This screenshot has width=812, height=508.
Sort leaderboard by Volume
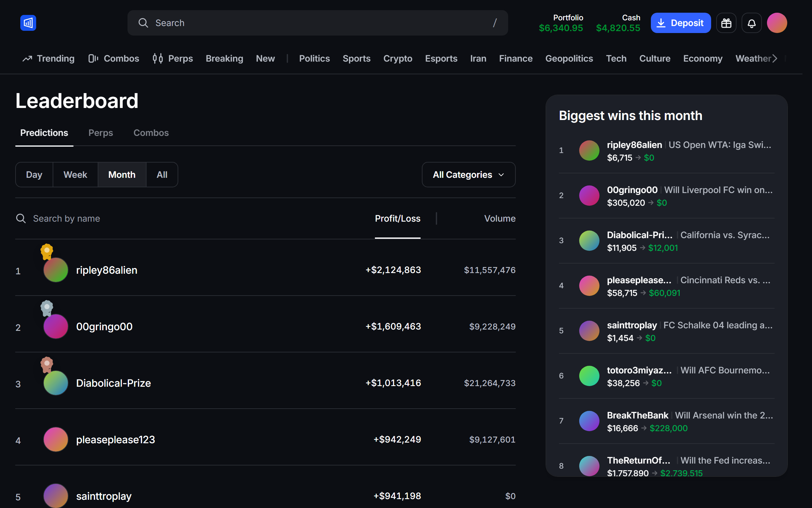(x=500, y=218)
